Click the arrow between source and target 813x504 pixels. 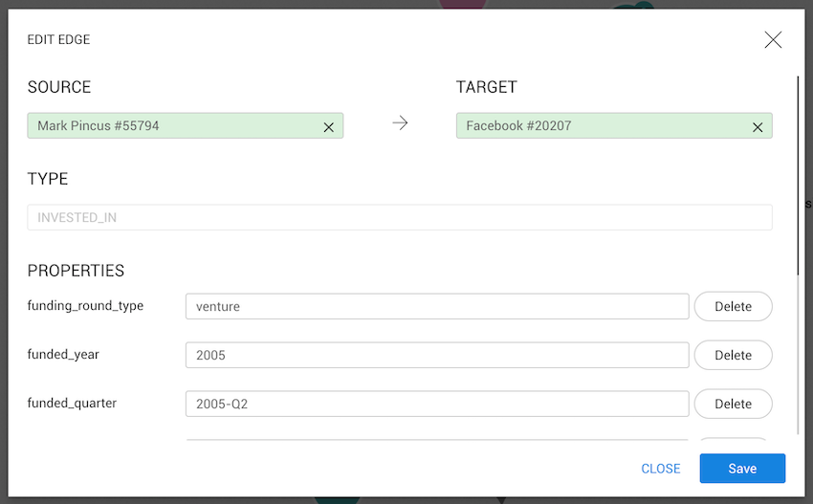click(x=400, y=123)
